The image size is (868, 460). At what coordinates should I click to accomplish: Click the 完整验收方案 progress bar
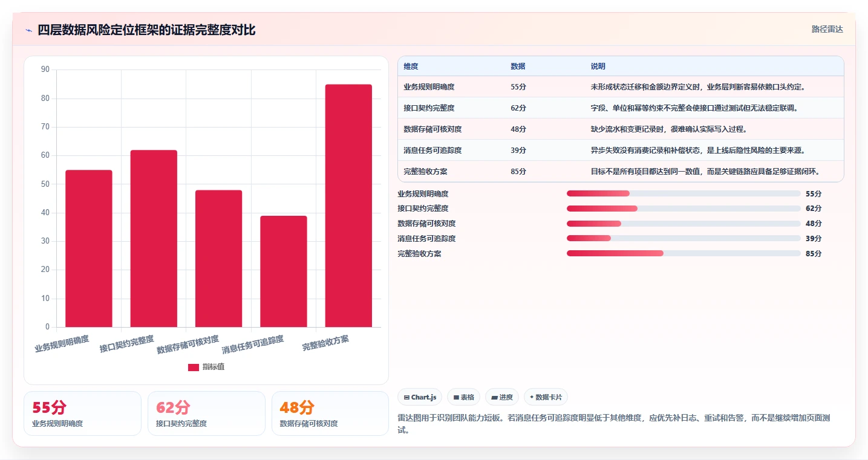coord(684,253)
